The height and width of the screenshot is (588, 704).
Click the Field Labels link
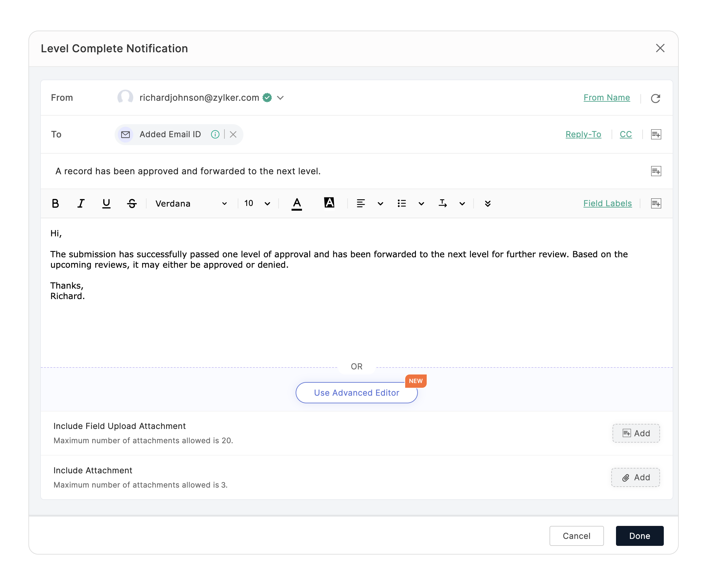point(607,204)
